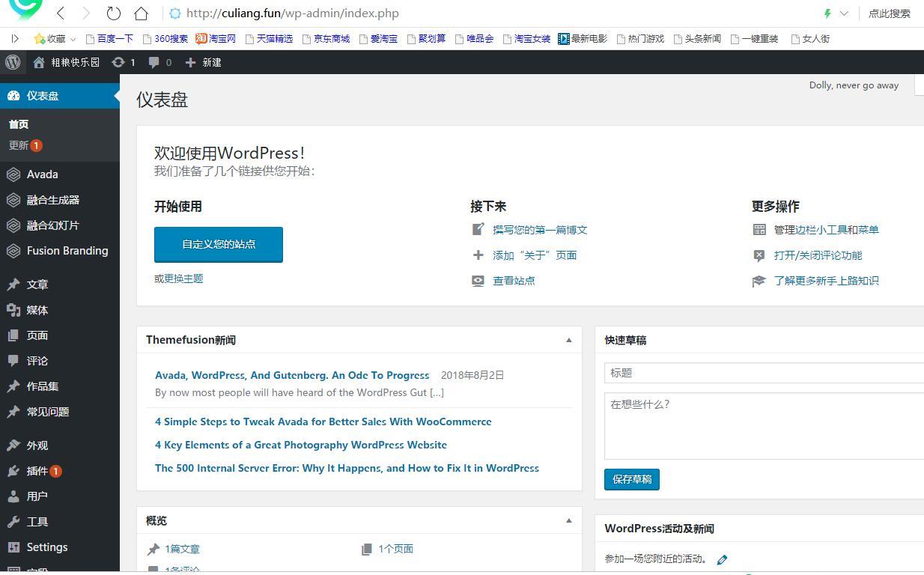Click 了解更多新手上路知识 link

[x=827, y=281]
